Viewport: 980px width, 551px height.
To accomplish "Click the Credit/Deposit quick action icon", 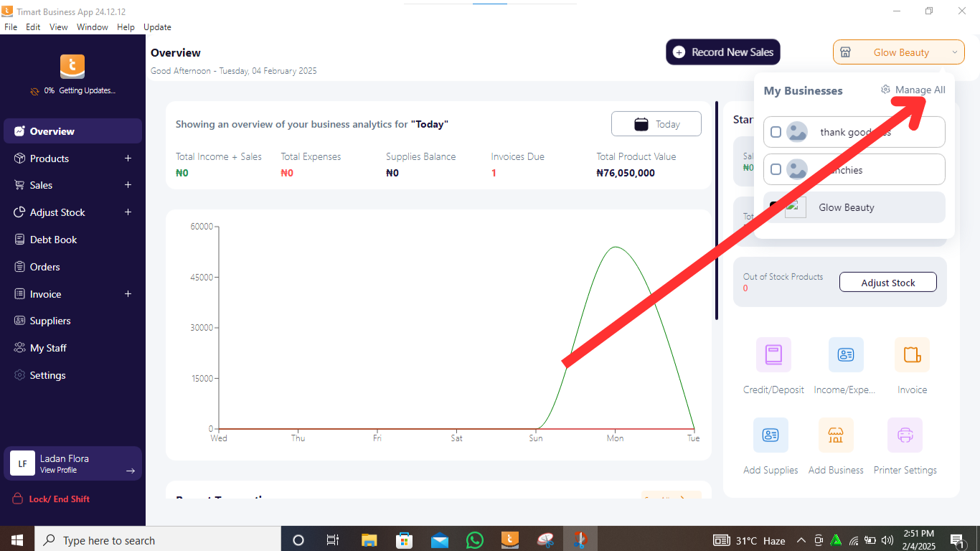I will [x=773, y=354].
